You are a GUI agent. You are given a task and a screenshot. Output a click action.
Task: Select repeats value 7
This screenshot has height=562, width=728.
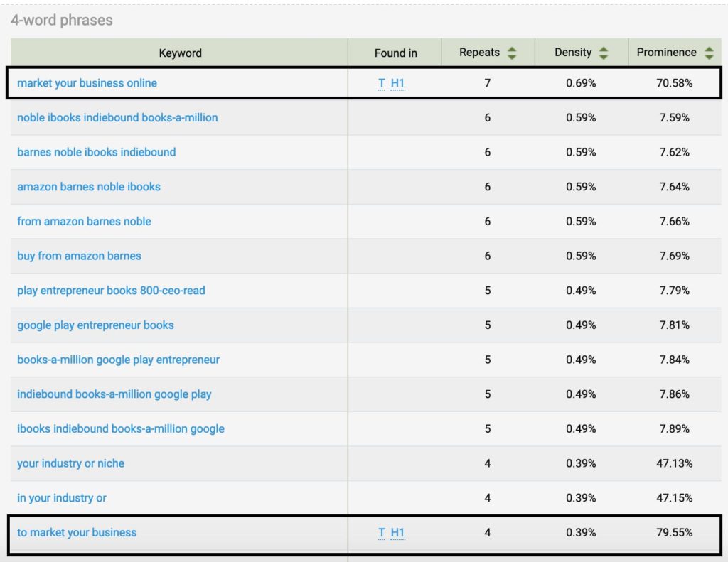tap(488, 83)
